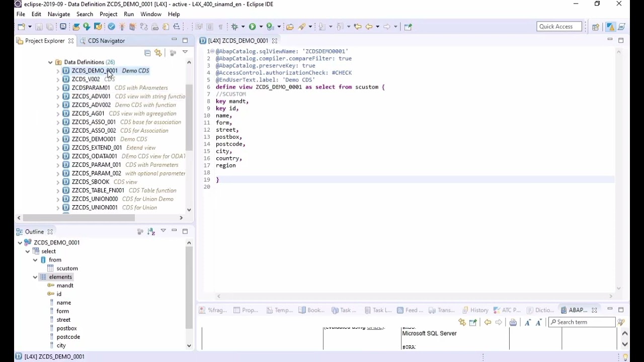
Task: Click the Search flashlight toolbar icon
Action: pos(302,27)
